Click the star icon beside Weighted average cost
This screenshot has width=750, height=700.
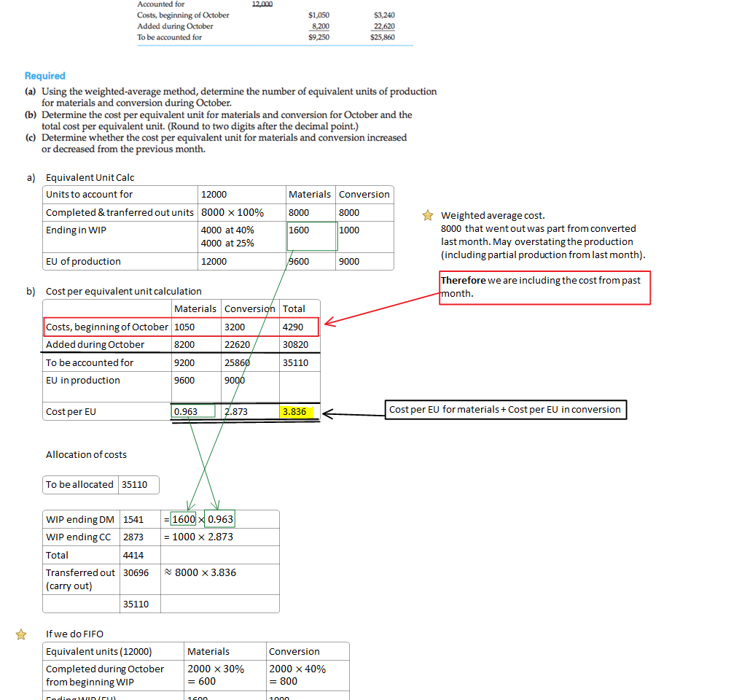[x=428, y=215]
